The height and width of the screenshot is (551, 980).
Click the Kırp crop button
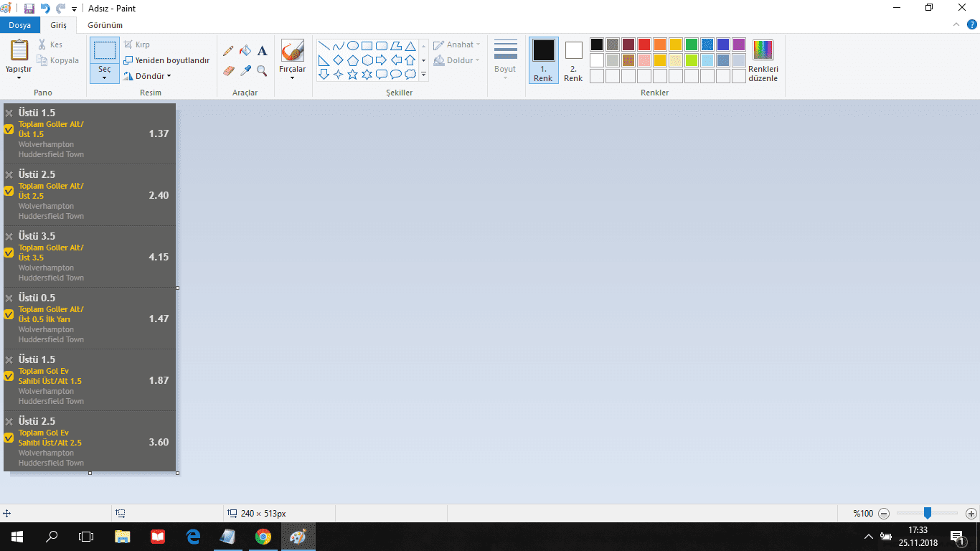137,44
